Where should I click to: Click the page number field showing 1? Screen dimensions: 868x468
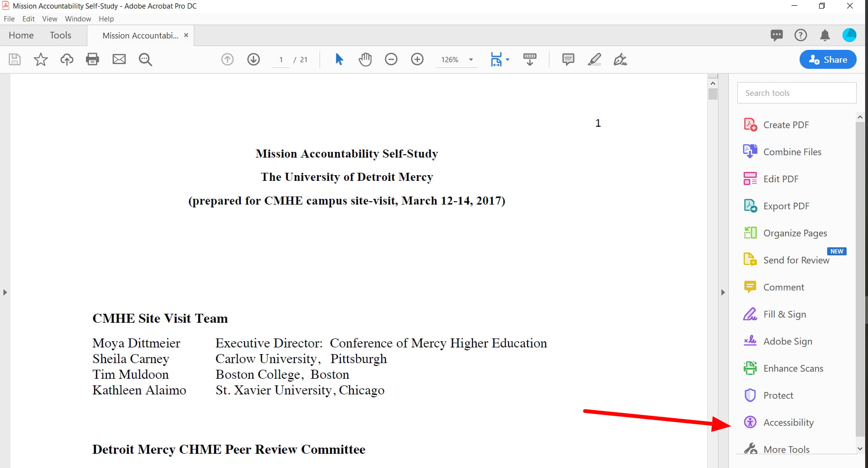point(281,60)
